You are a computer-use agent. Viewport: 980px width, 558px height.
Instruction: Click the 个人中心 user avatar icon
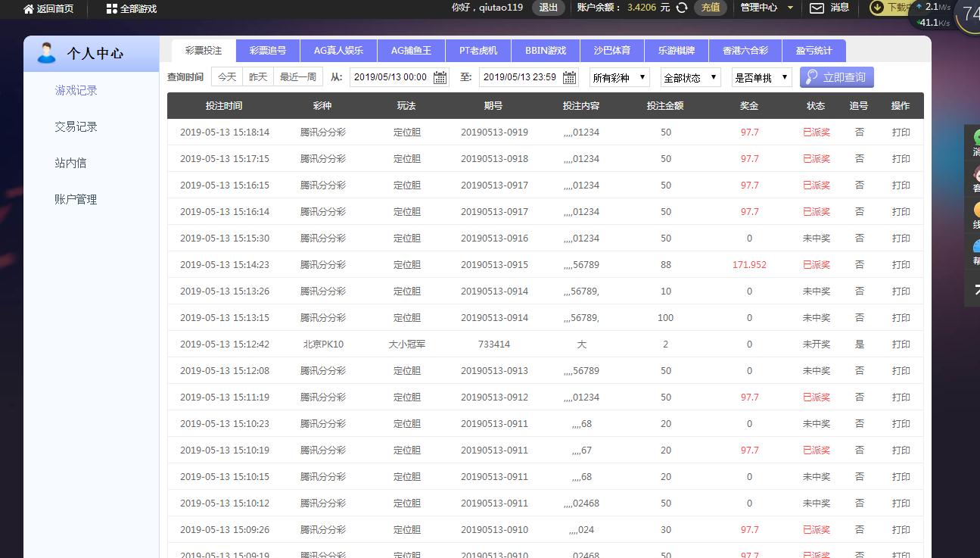point(46,53)
